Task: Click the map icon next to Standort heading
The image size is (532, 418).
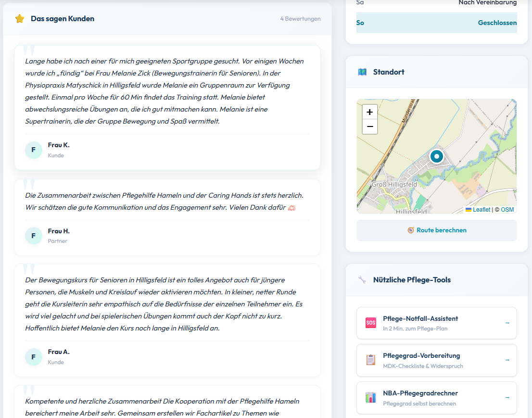Action: pos(362,72)
